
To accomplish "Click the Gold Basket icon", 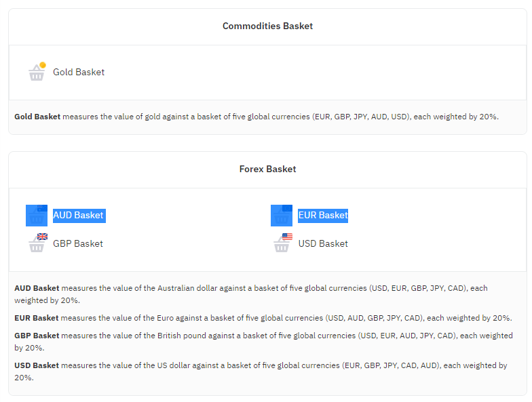I will 37,72.
